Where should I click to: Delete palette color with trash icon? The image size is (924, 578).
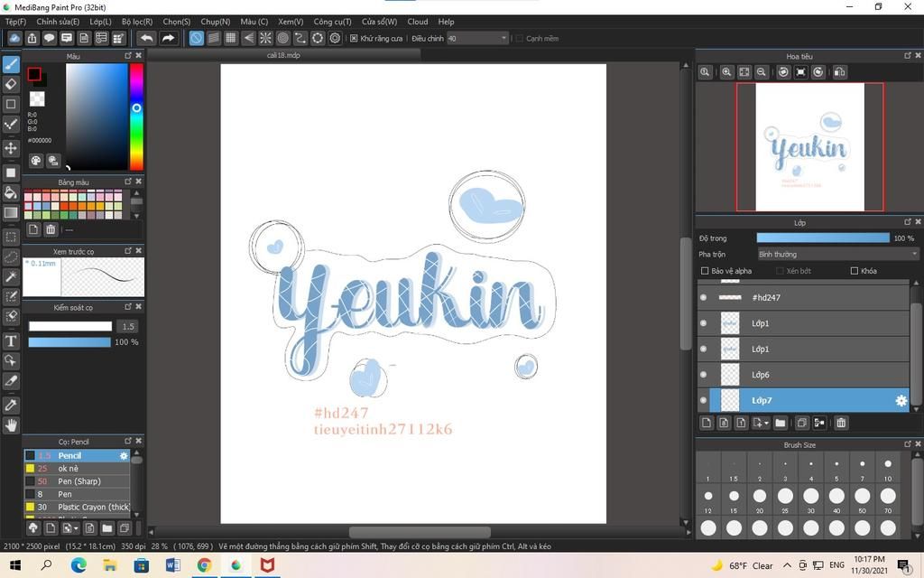click(x=51, y=229)
